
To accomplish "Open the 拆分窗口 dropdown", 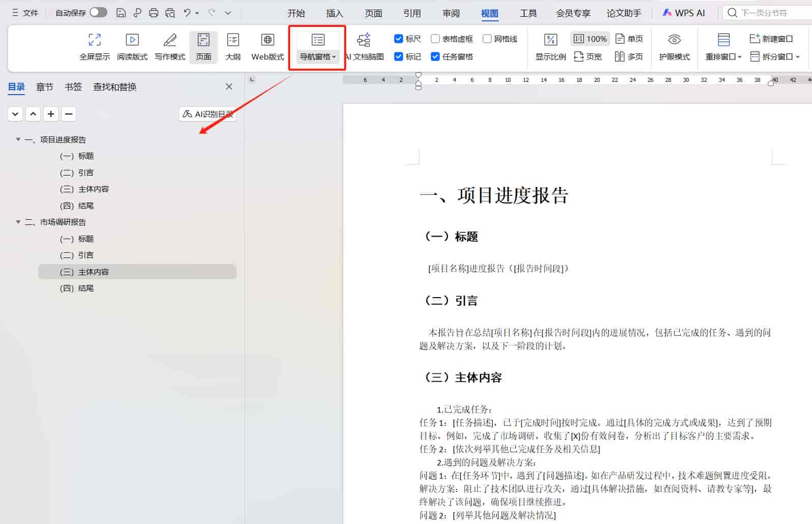I will pyautogui.click(x=775, y=56).
